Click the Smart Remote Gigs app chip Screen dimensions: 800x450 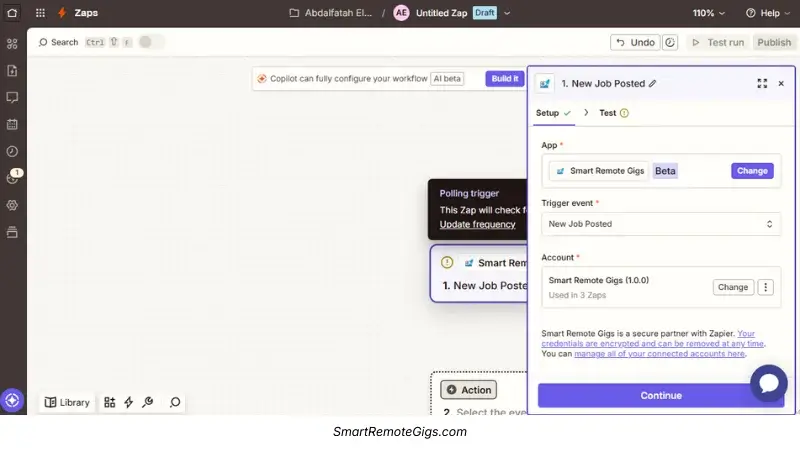(600, 171)
